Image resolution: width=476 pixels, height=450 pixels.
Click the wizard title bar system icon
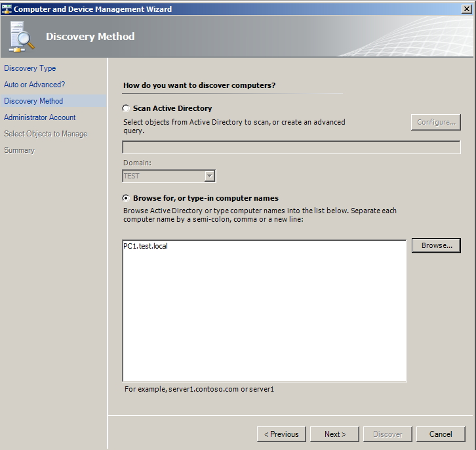click(7, 9)
